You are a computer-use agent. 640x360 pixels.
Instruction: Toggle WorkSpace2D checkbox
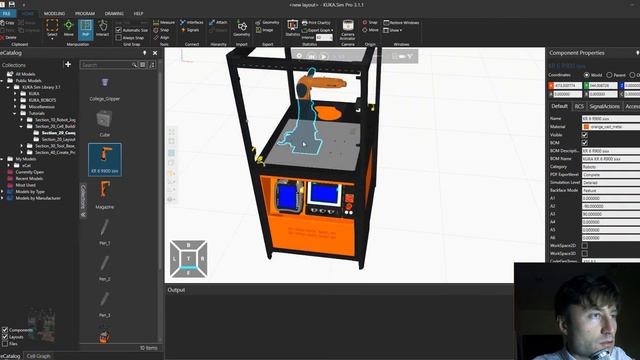[x=585, y=246]
